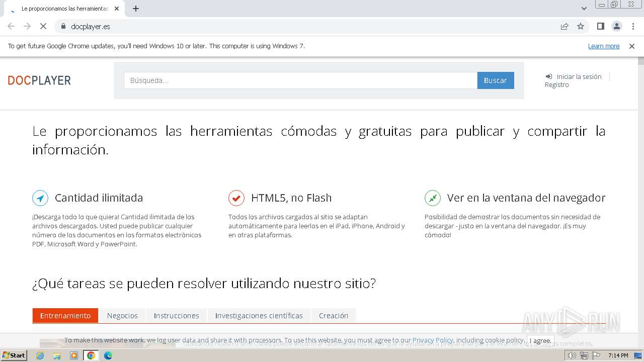This screenshot has width=644, height=362.
Task: Launch Internet Explorer from taskbar
Action: coord(40,355)
